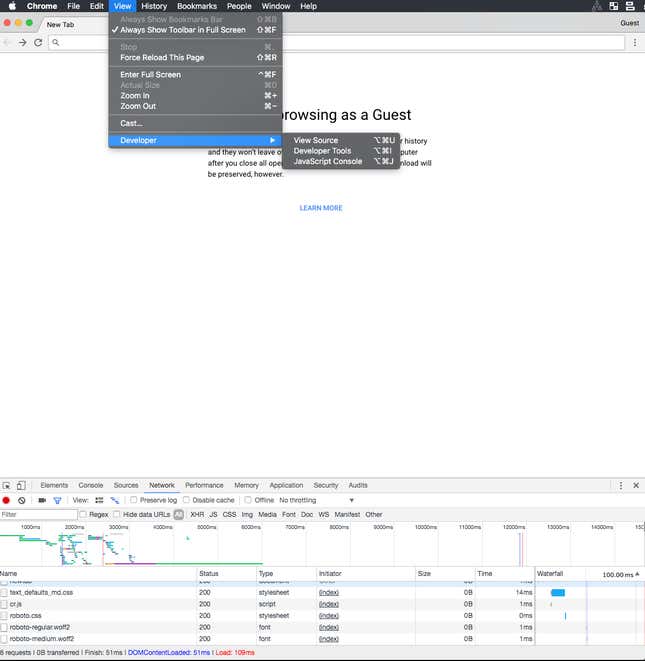Choose Developer Tools submenu item
The height and width of the screenshot is (661, 645).
coord(341,151)
